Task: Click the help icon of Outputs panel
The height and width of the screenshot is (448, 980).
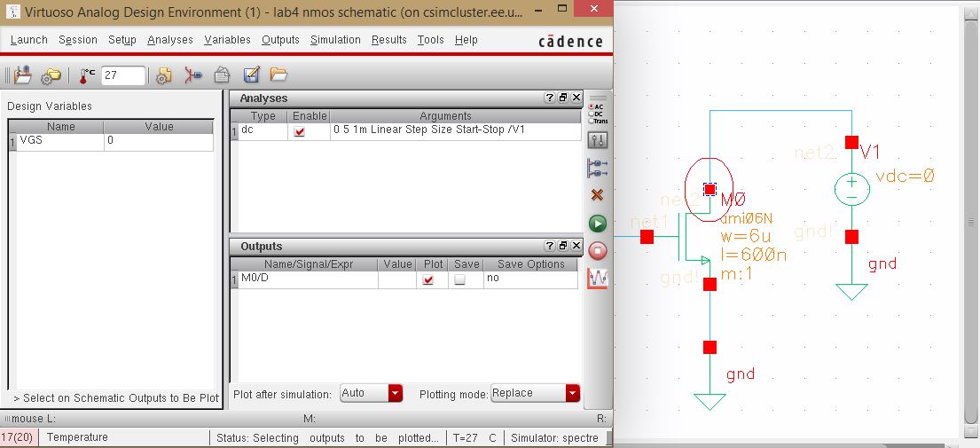Action: pos(549,247)
